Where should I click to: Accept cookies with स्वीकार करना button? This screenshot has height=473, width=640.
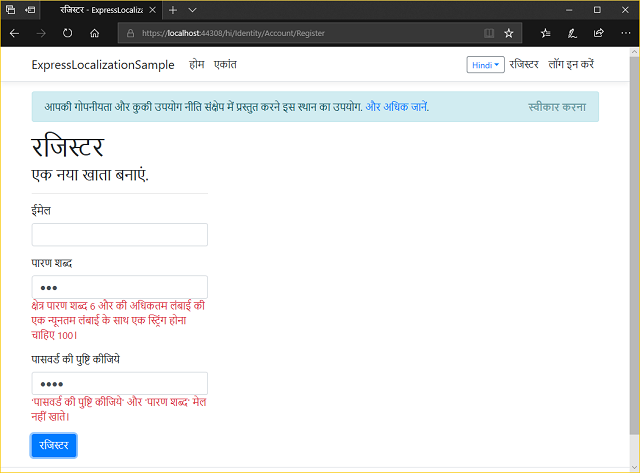[557, 107]
